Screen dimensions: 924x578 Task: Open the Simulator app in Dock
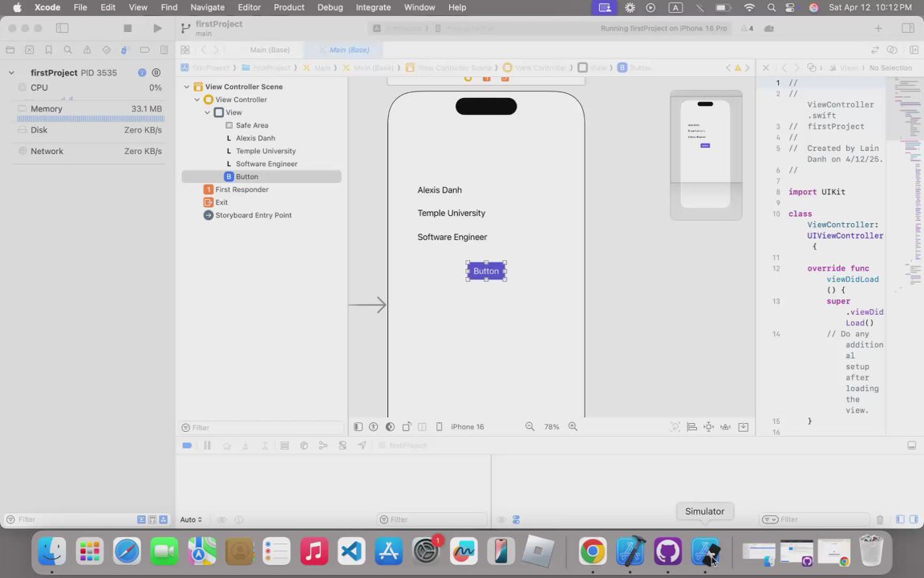705,552
